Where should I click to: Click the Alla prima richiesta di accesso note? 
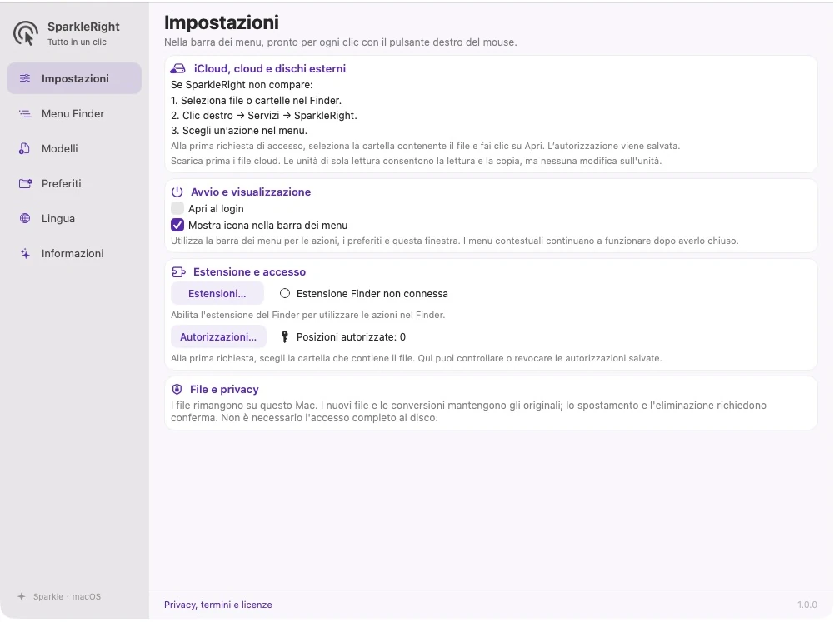[x=425, y=146]
